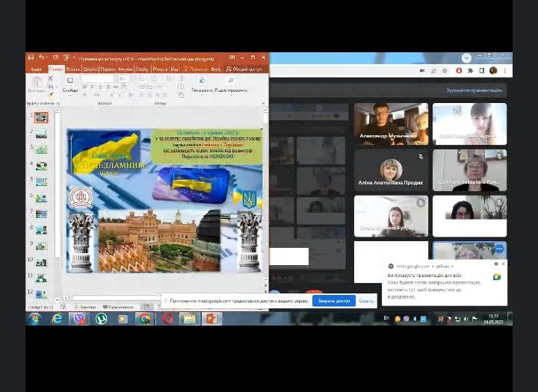Image resolution: width=538 pixels, height=392 pixels.
Task: Click the blue Закрыть доступ button
Action: pos(334,301)
